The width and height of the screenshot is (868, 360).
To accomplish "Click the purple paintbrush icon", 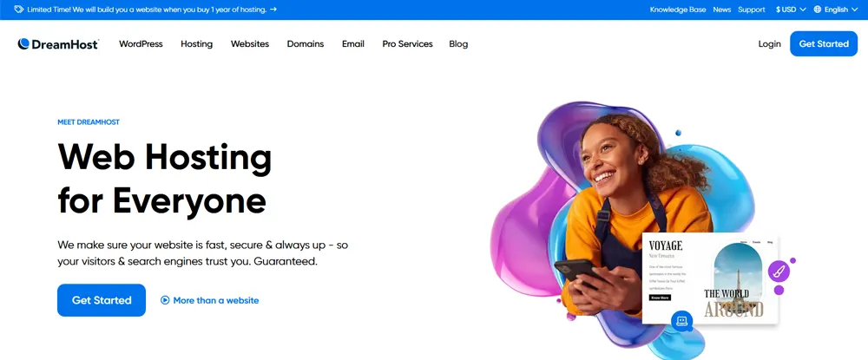I will pos(779,272).
